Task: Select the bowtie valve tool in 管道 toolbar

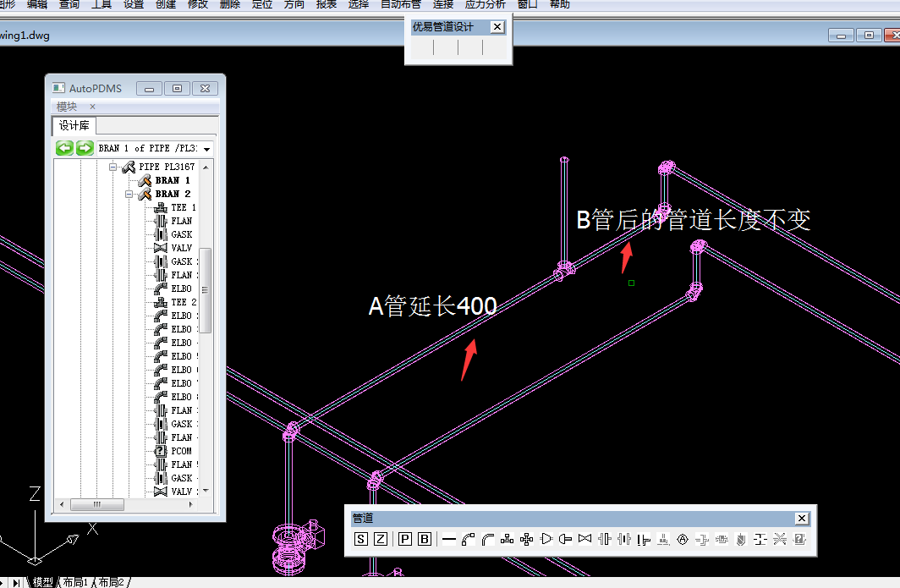Action: click(584, 539)
